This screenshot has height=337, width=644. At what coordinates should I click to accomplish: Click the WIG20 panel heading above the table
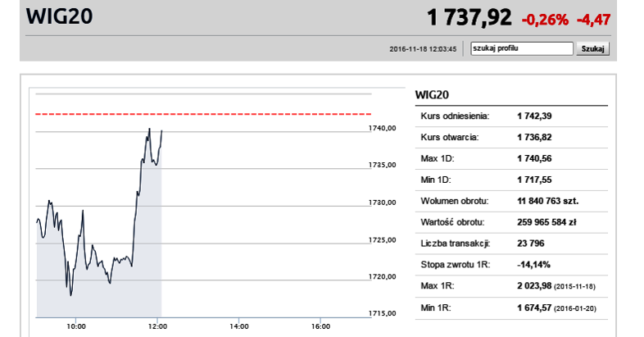point(432,95)
